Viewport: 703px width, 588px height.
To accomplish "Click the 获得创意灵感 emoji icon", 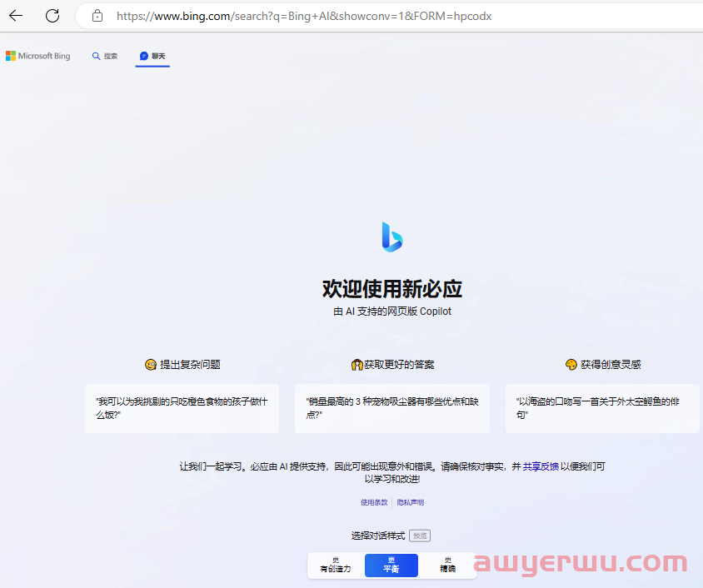I will point(571,365).
